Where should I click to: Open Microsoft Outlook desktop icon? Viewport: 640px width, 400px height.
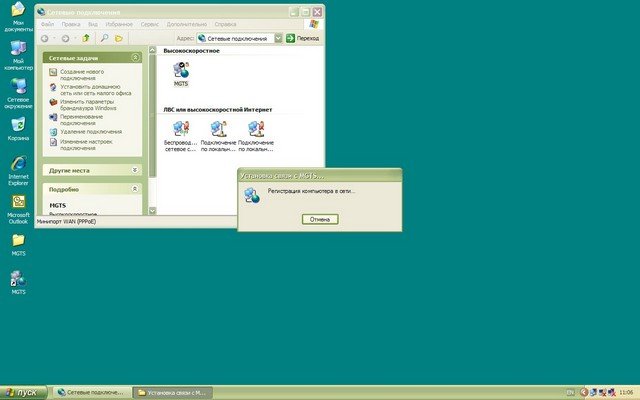tap(18, 203)
